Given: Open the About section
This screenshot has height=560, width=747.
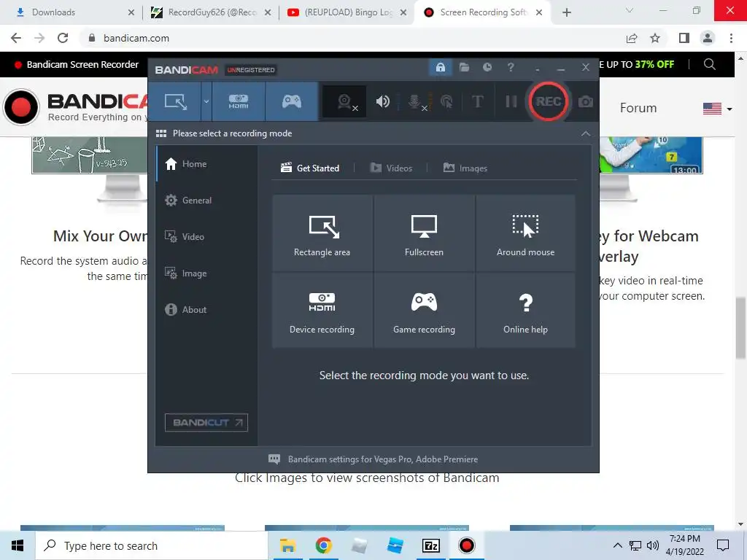Looking at the screenshot, I should pyautogui.click(x=206, y=309).
